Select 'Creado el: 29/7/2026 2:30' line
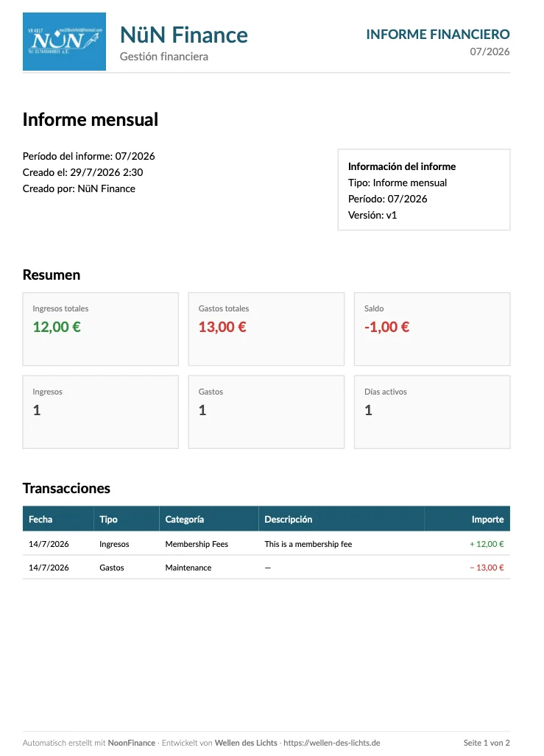 [83, 172]
